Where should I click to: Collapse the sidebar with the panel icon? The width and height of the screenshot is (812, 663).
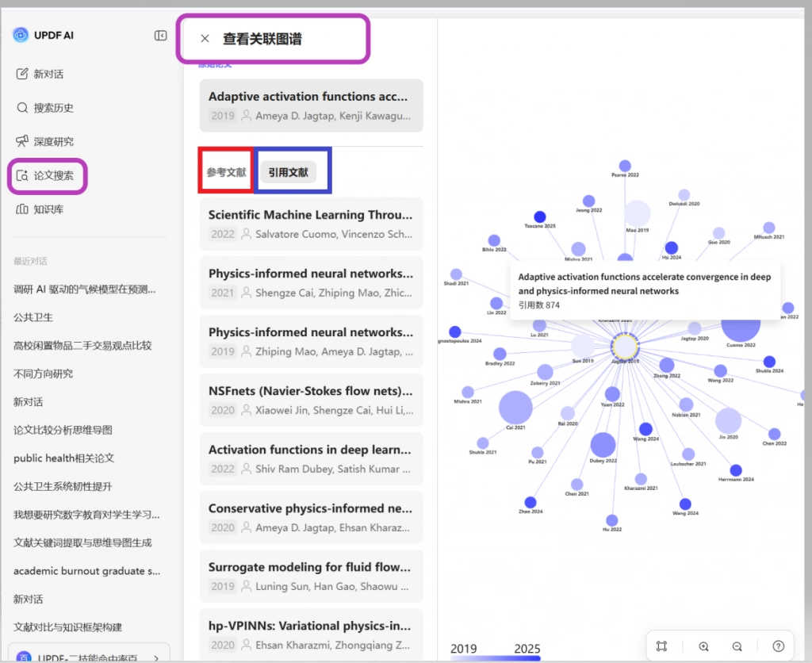160,35
